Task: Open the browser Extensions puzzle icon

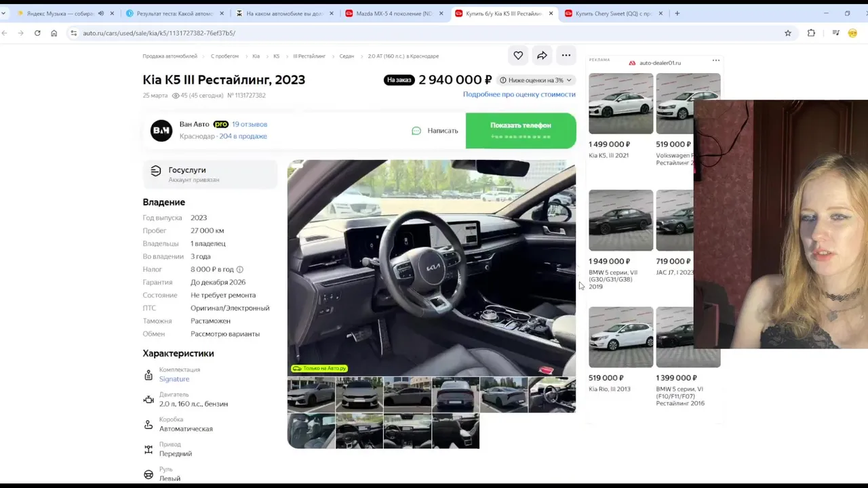Action: pyautogui.click(x=811, y=33)
